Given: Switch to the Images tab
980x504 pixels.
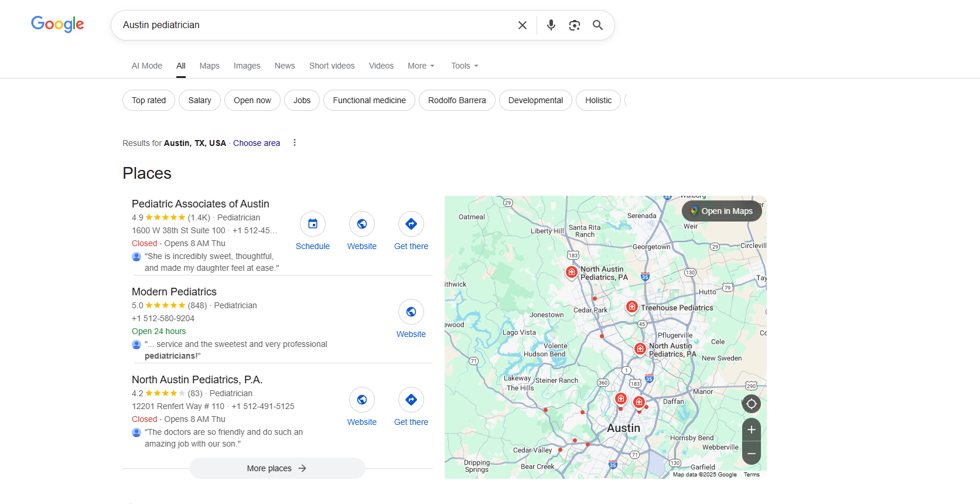Looking at the screenshot, I should [247, 66].
